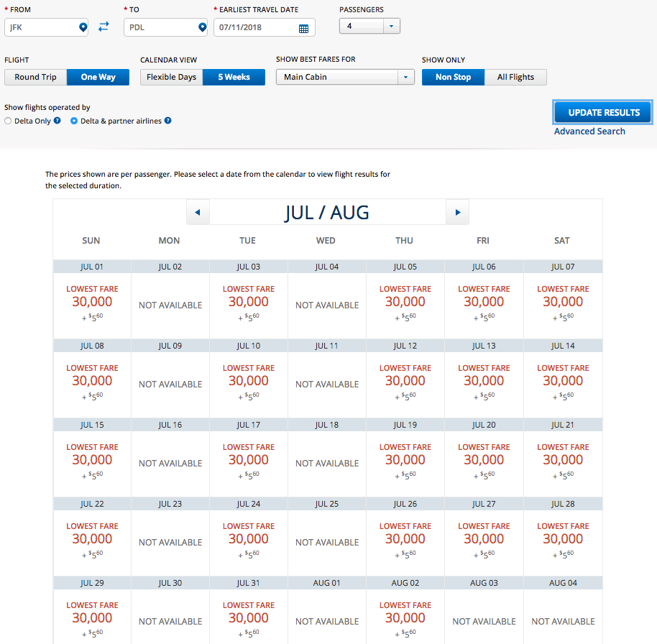Switch flight type to Round Trip
This screenshot has height=644, width=657.
(x=35, y=77)
